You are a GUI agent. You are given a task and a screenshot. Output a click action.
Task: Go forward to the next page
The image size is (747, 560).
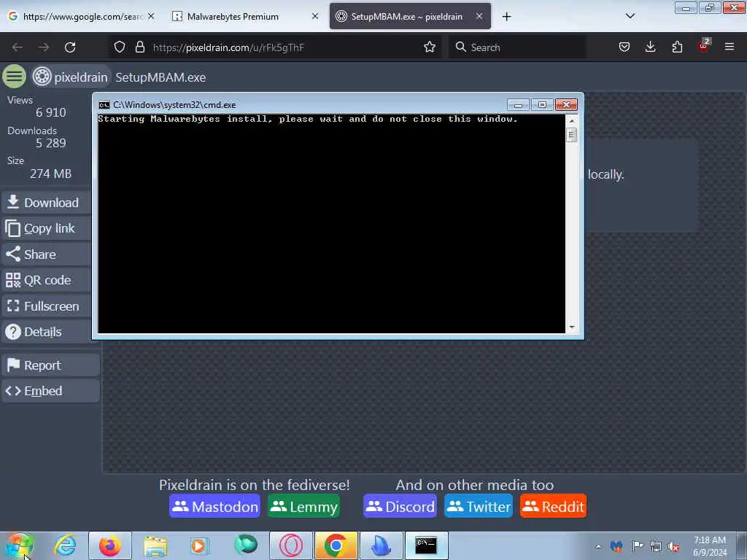click(44, 47)
